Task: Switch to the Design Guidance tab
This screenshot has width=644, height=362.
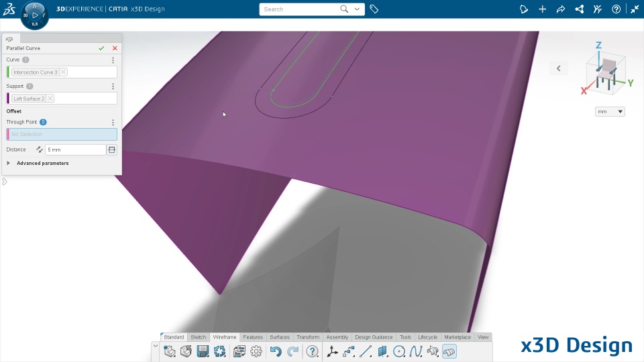Action: click(374, 337)
